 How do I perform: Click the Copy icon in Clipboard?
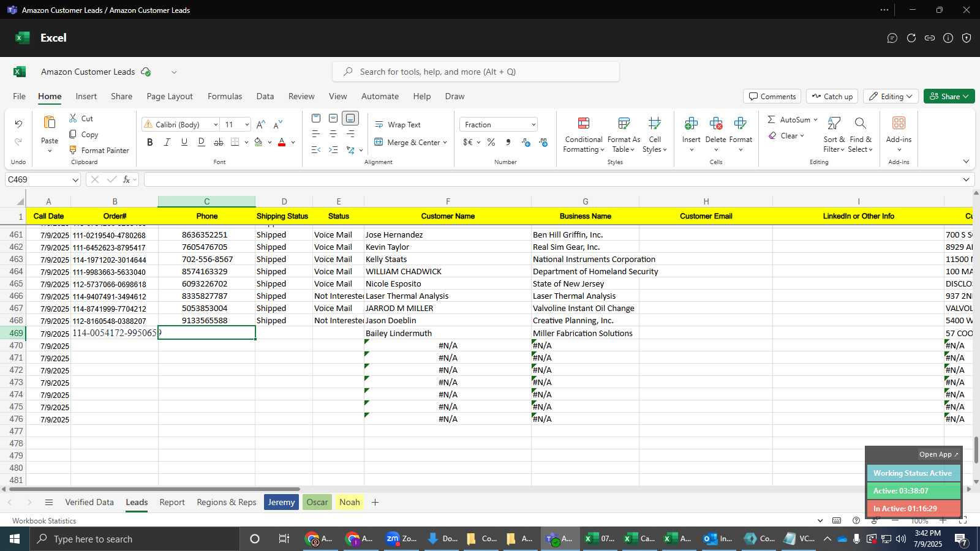pos(73,134)
